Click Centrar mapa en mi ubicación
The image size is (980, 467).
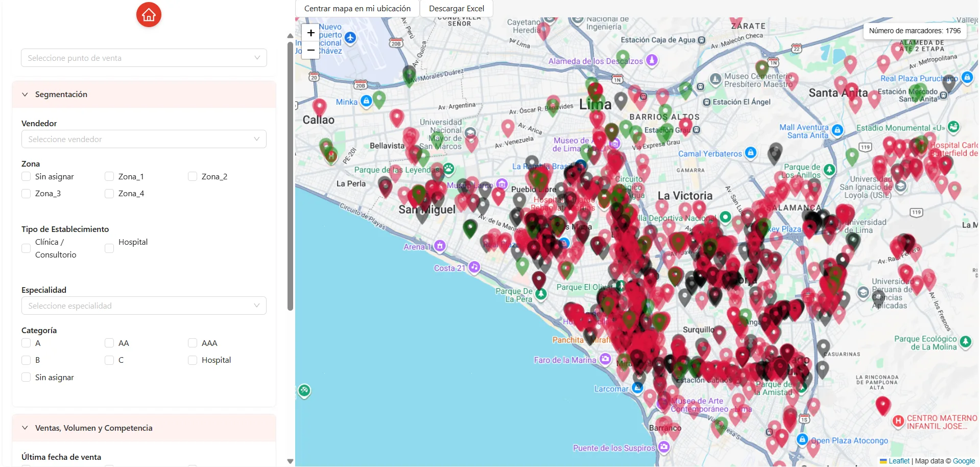click(357, 9)
